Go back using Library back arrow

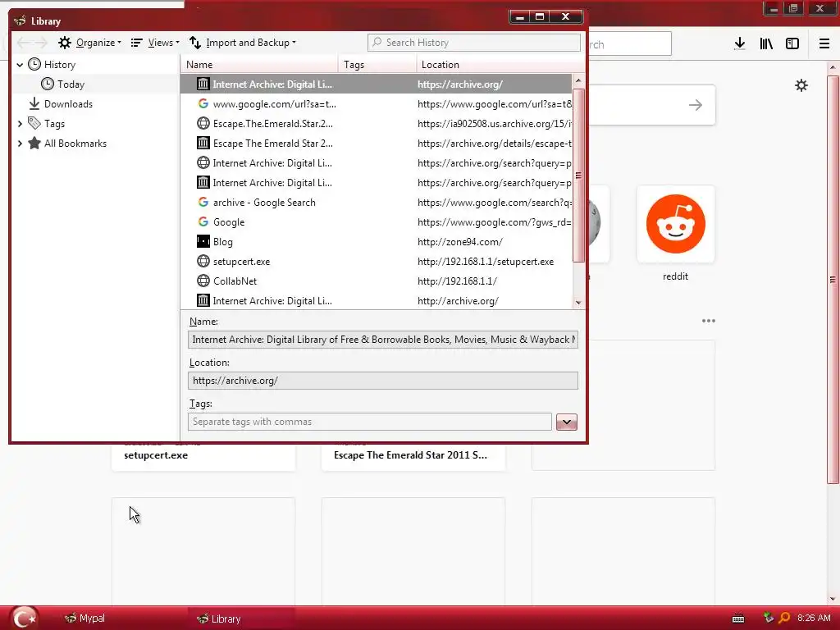tap(22, 43)
